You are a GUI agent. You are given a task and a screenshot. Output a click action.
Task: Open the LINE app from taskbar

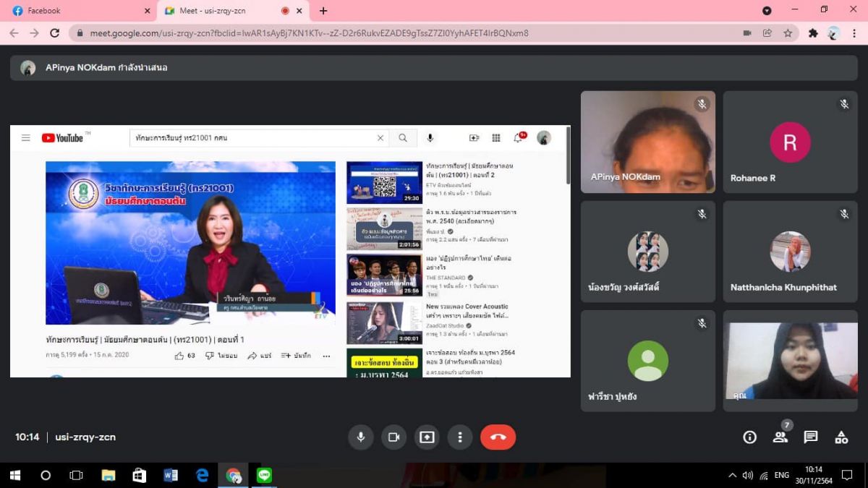pyautogui.click(x=264, y=475)
